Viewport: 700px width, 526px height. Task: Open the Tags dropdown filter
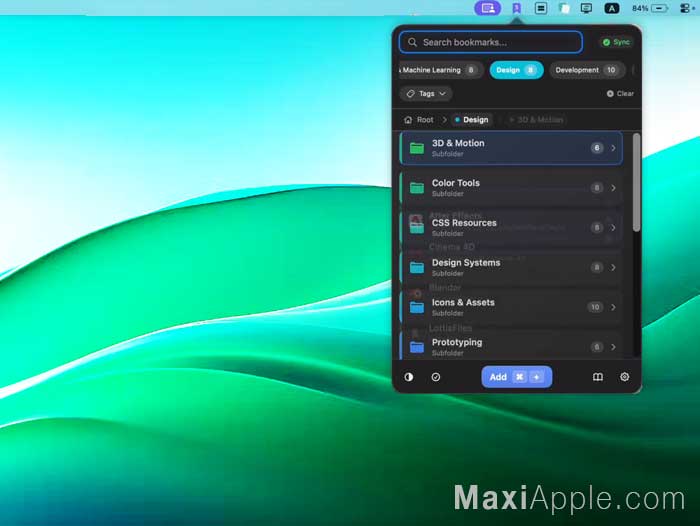tap(426, 93)
